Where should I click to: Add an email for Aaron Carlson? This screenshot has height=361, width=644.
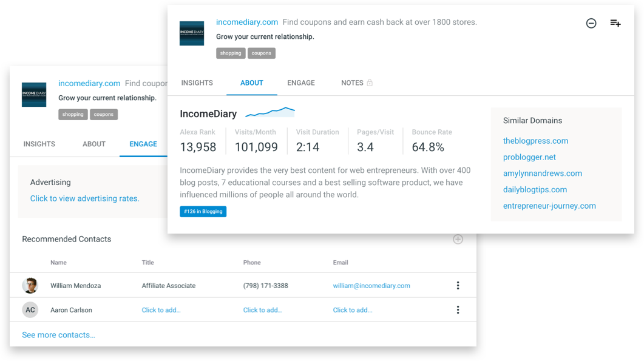[353, 310]
